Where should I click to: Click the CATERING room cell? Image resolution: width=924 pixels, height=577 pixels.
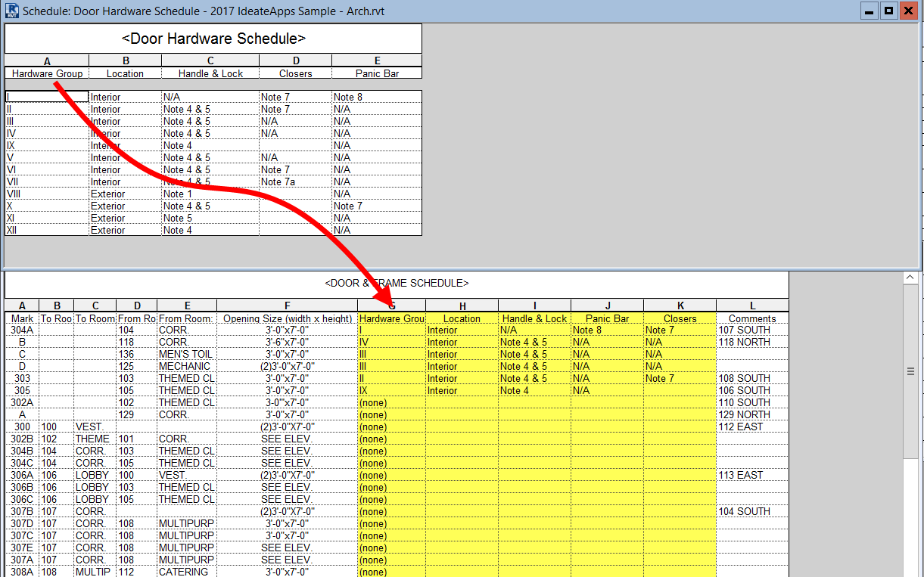click(186, 572)
